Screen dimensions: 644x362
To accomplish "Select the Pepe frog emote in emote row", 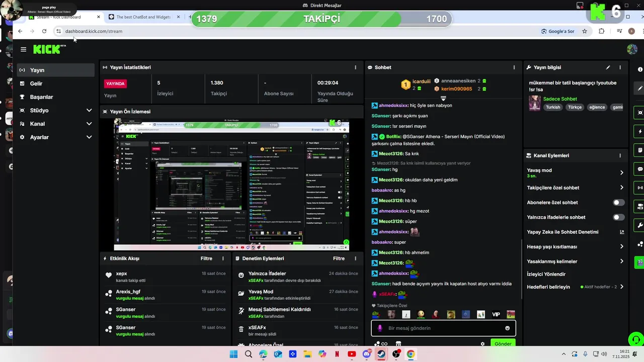I will point(375,315).
